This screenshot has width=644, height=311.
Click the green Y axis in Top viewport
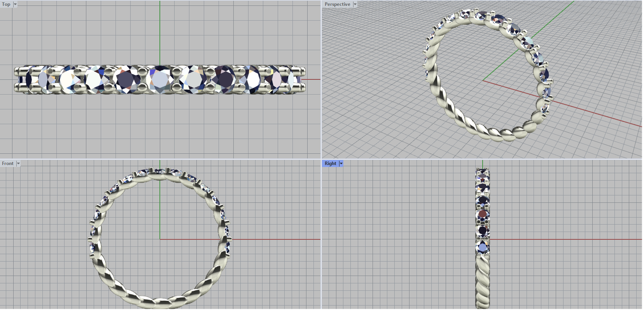click(160, 32)
